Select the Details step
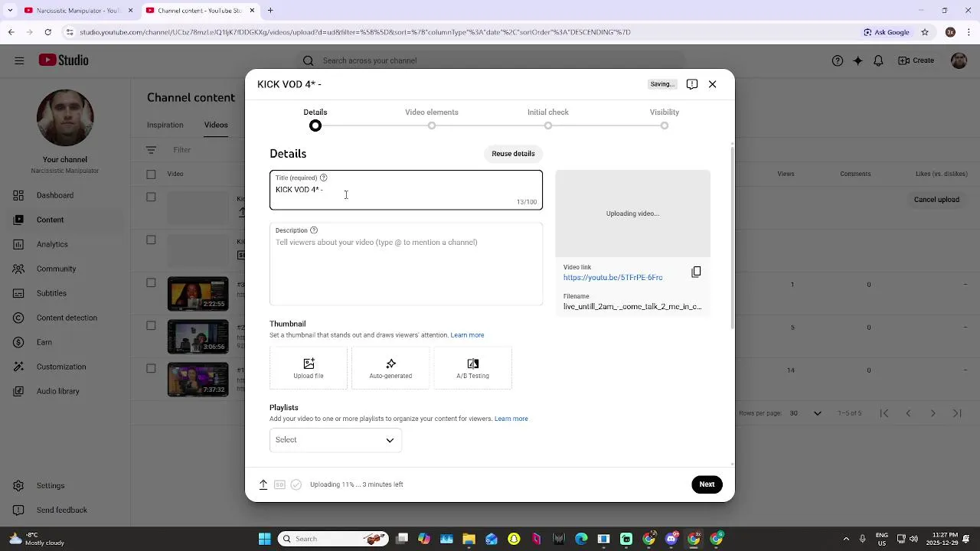Screen dimensions: 980x551 315,118
